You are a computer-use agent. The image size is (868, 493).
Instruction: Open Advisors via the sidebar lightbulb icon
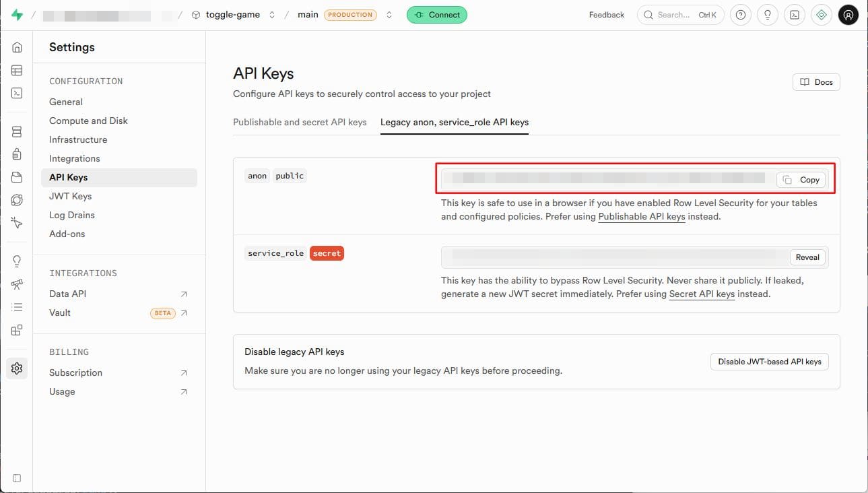[x=17, y=261]
